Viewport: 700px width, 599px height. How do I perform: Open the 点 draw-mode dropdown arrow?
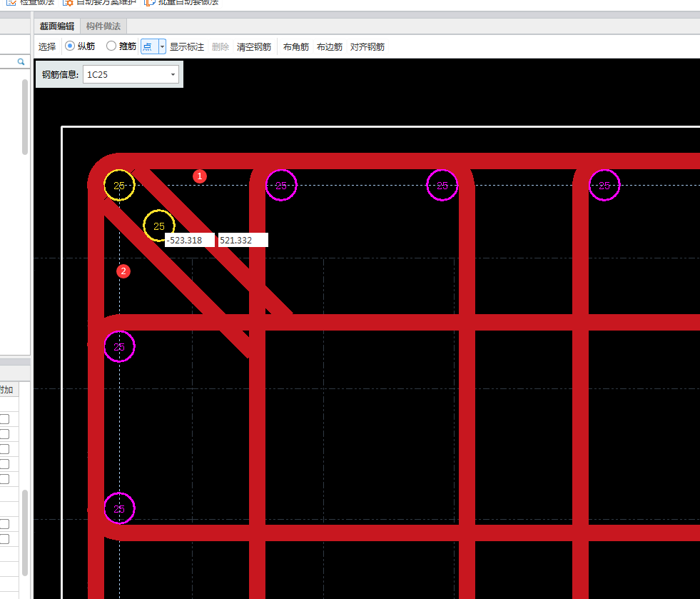click(163, 47)
